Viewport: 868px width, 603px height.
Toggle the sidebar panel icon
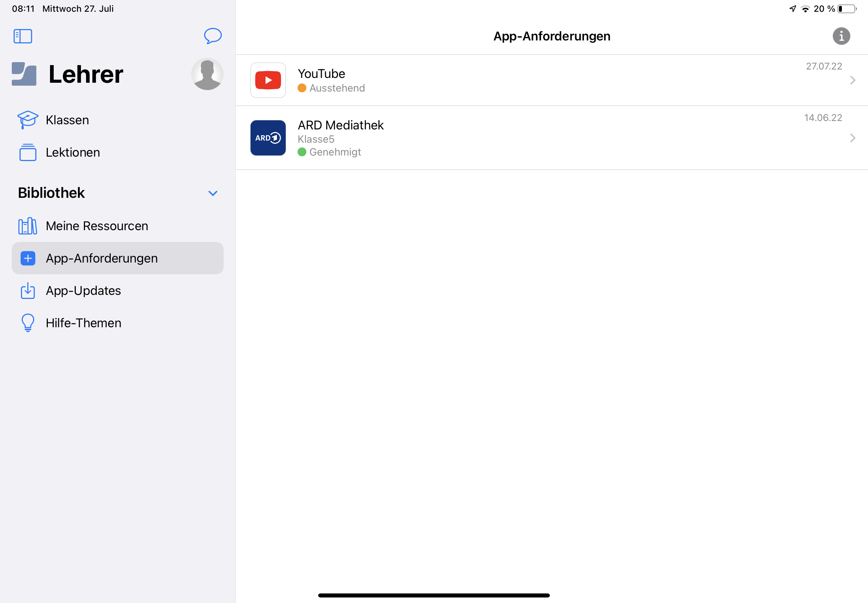point(23,36)
